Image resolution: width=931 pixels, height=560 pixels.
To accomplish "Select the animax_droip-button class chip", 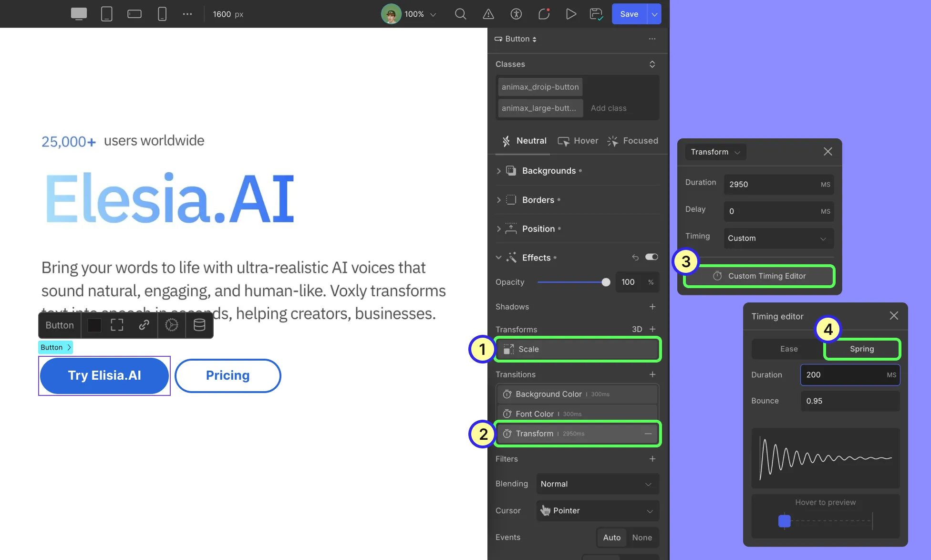I will click(x=540, y=87).
